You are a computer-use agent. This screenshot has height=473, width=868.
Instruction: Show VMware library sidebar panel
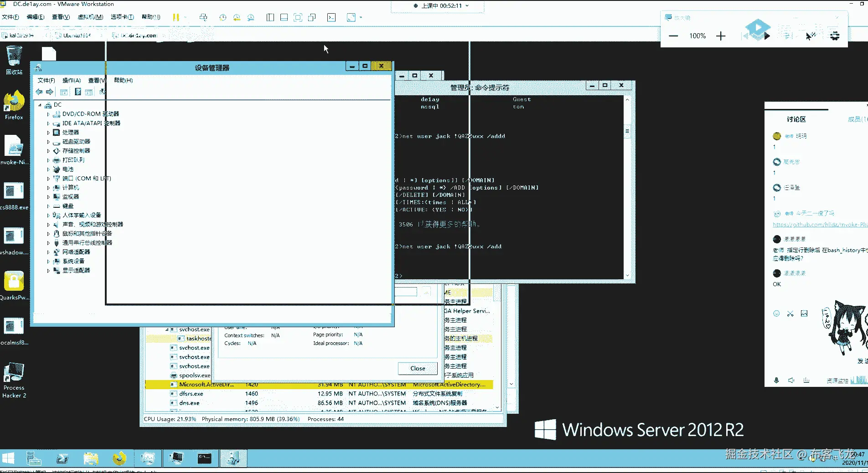pos(270,17)
